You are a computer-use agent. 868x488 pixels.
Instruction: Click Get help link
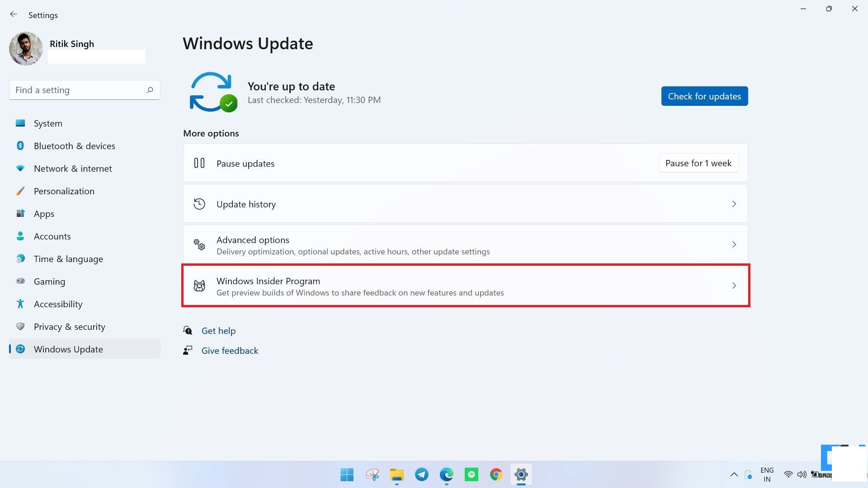coord(219,330)
